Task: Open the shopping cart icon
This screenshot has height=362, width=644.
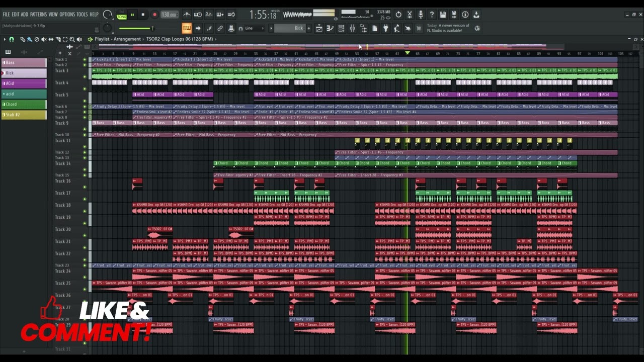Action: (x=419, y=28)
